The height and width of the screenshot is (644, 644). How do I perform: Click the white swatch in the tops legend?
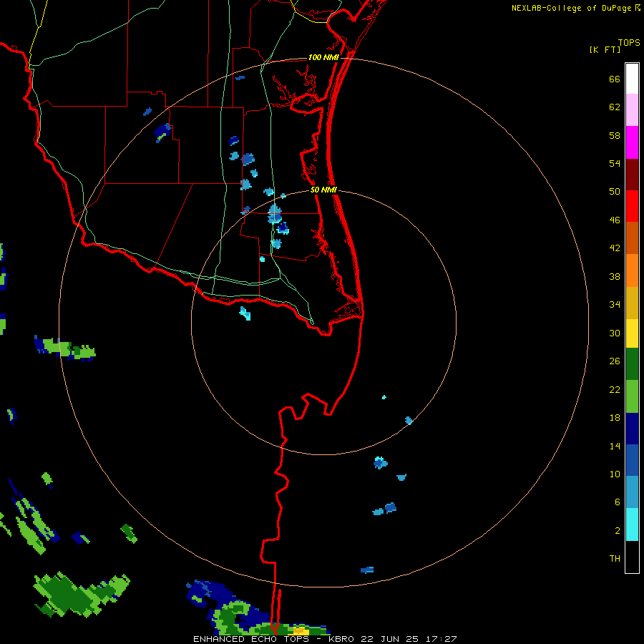(632, 79)
